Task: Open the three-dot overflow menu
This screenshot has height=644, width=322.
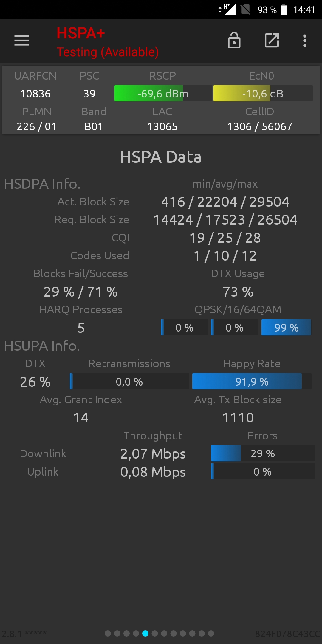Action: point(305,41)
